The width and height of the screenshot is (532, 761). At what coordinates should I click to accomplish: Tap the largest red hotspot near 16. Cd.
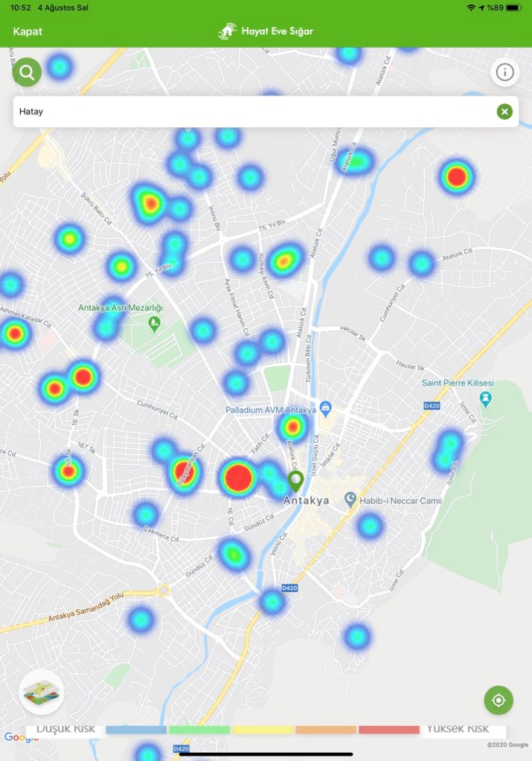coord(237,478)
